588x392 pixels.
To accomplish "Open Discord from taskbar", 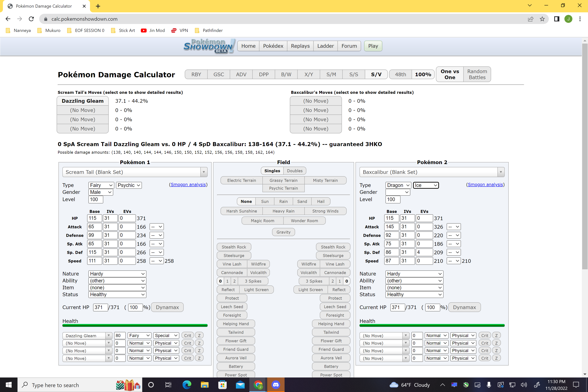I will [x=276, y=385].
